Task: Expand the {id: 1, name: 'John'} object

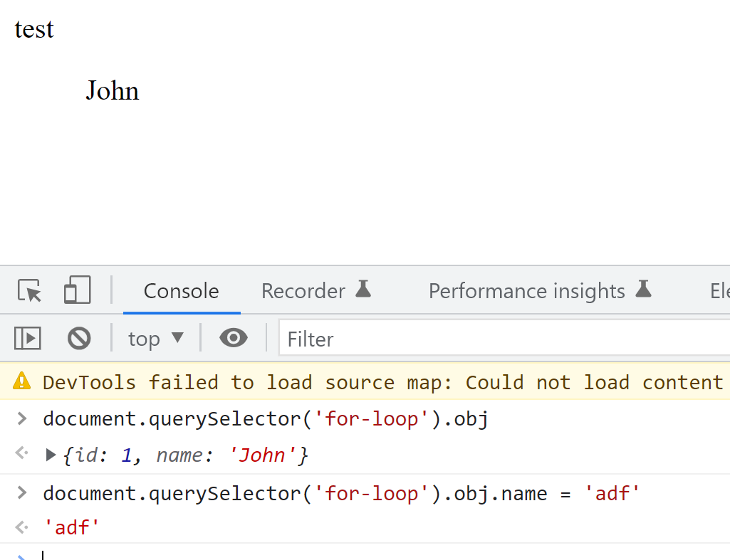Action: (x=51, y=455)
